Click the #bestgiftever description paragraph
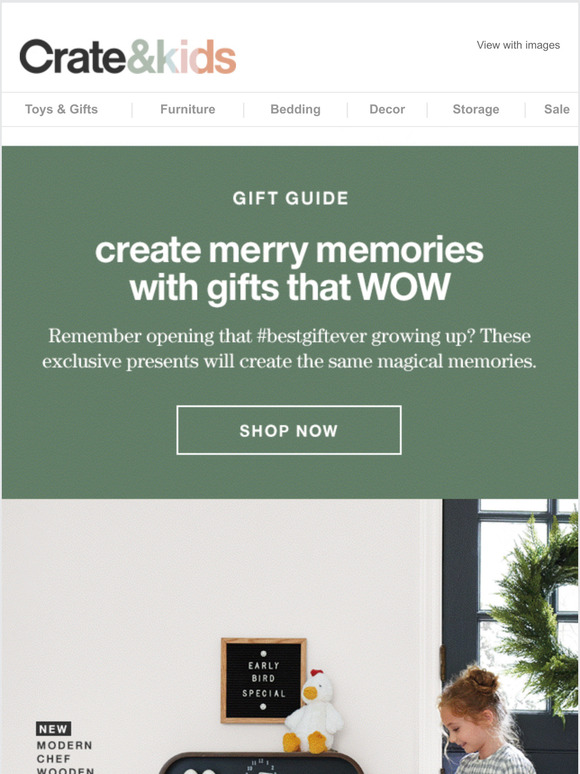Screen dimensions: 580x774 tap(289, 348)
